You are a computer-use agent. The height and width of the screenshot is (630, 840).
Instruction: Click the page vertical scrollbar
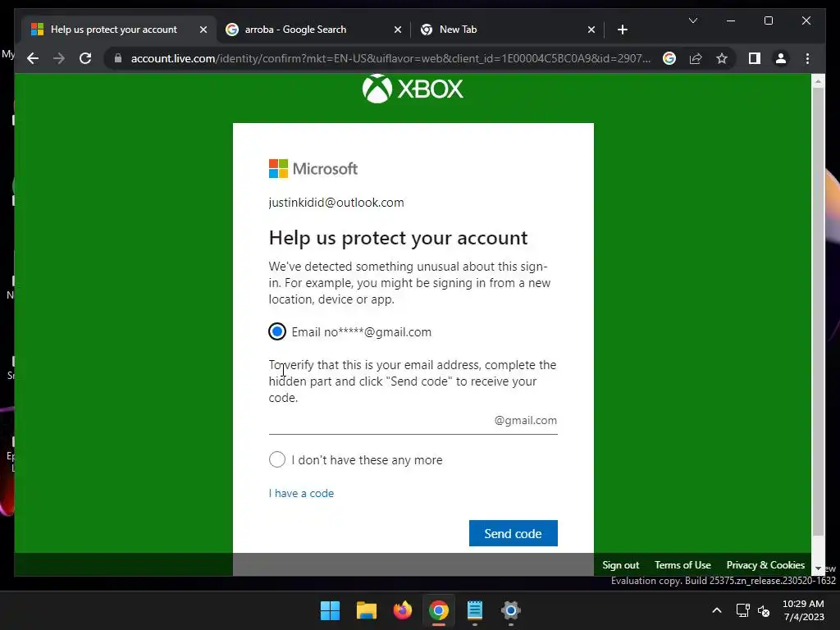pyautogui.click(x=818, y=311)
